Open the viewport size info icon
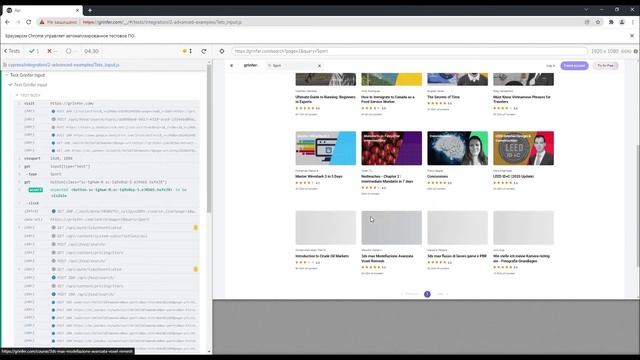The image size is (640, 360). [636, 51]
